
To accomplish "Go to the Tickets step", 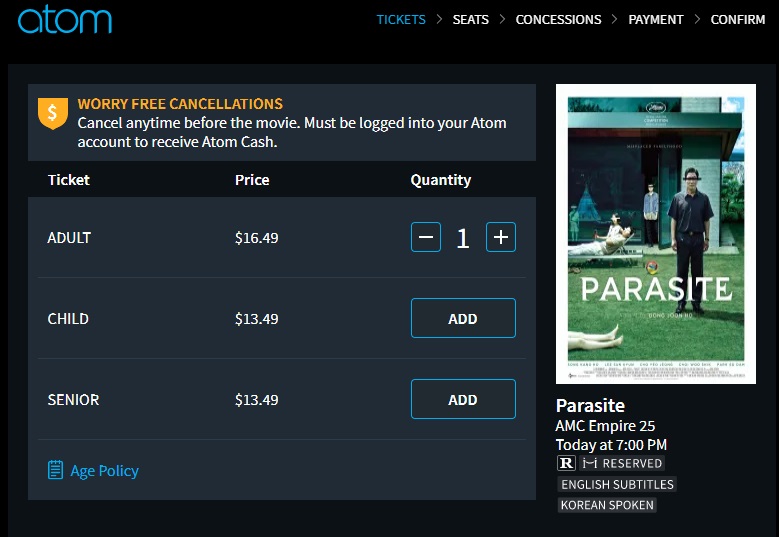I will [401, 19].
